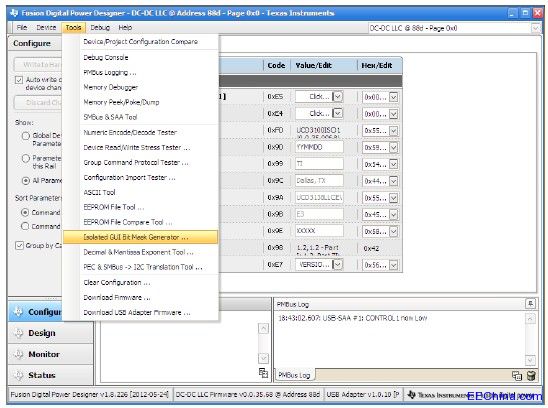Click copy icon below left log pane
Screen dimensions: 548x408
[x=263, y=373]
